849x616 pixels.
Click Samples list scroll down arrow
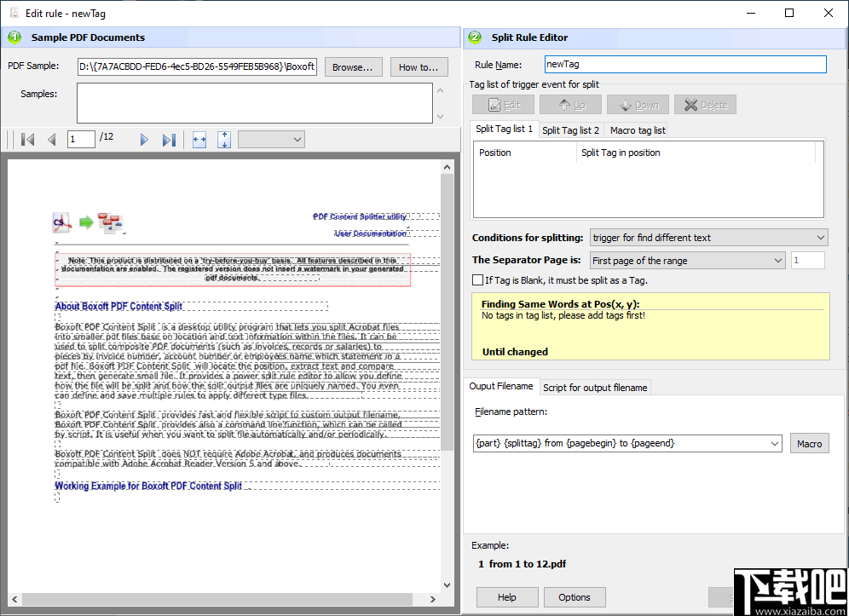(x=440, y=116)
